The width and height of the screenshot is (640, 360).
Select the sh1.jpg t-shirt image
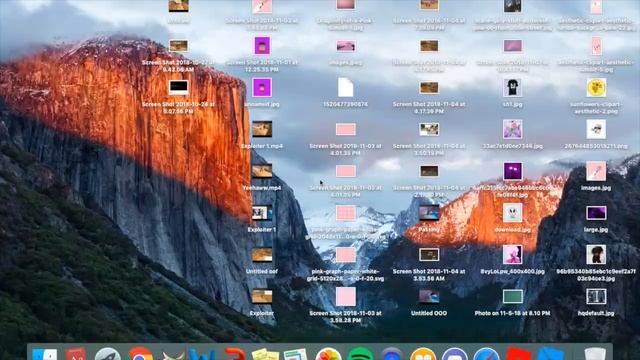click(x=512, y=87)
